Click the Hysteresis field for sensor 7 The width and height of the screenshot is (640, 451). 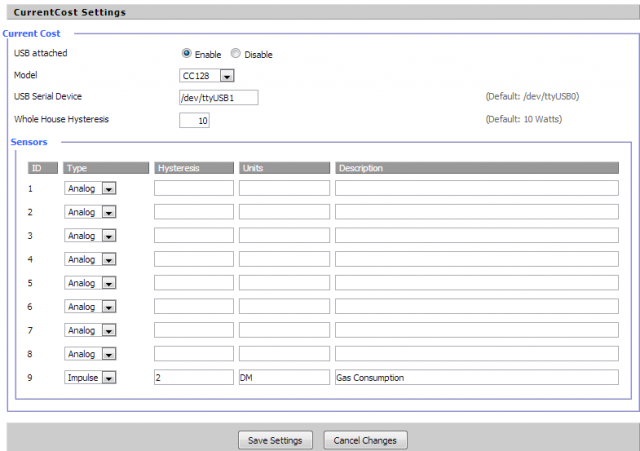pyautogui.click(x=194, y=330)
